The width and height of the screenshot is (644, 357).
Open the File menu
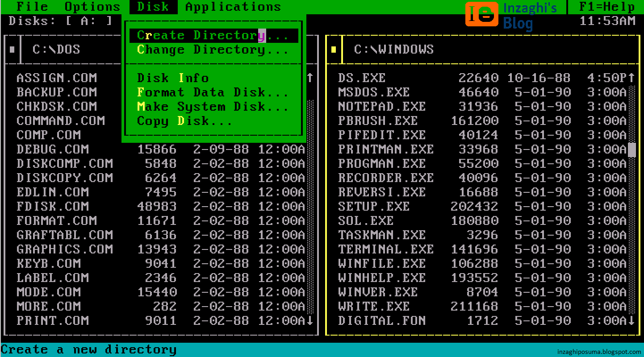pos(32,7)
